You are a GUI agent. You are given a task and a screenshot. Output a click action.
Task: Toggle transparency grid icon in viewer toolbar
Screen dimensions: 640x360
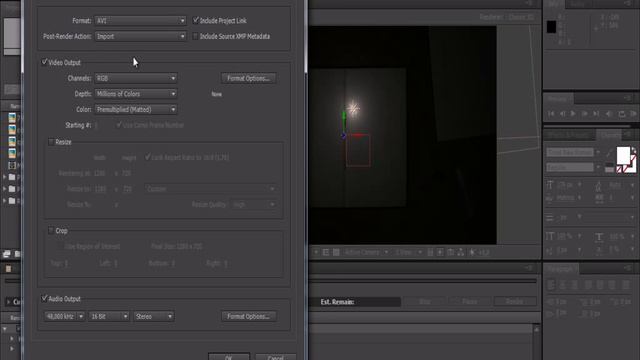(x=336, y=252)
